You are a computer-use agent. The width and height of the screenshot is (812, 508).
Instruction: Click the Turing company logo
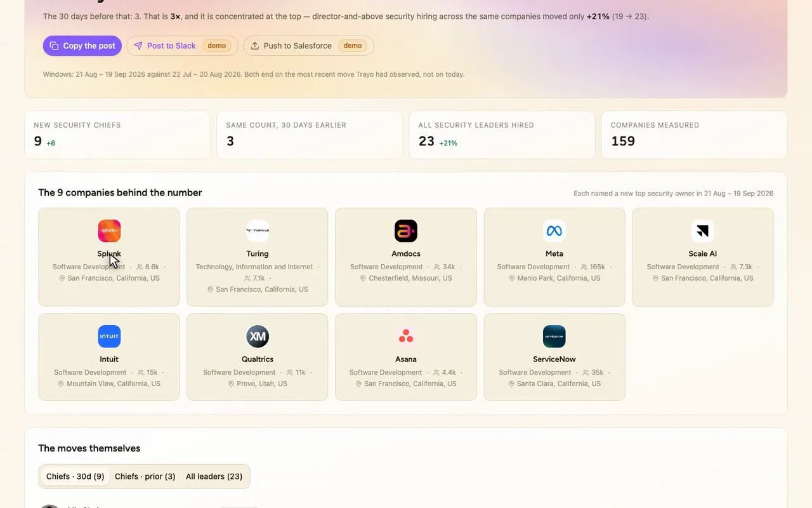point(258,231)
